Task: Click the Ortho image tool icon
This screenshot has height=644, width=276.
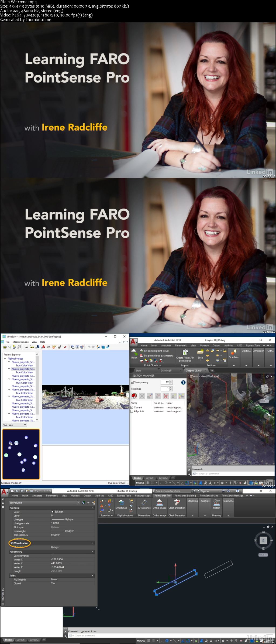Action: click(160, 504)
